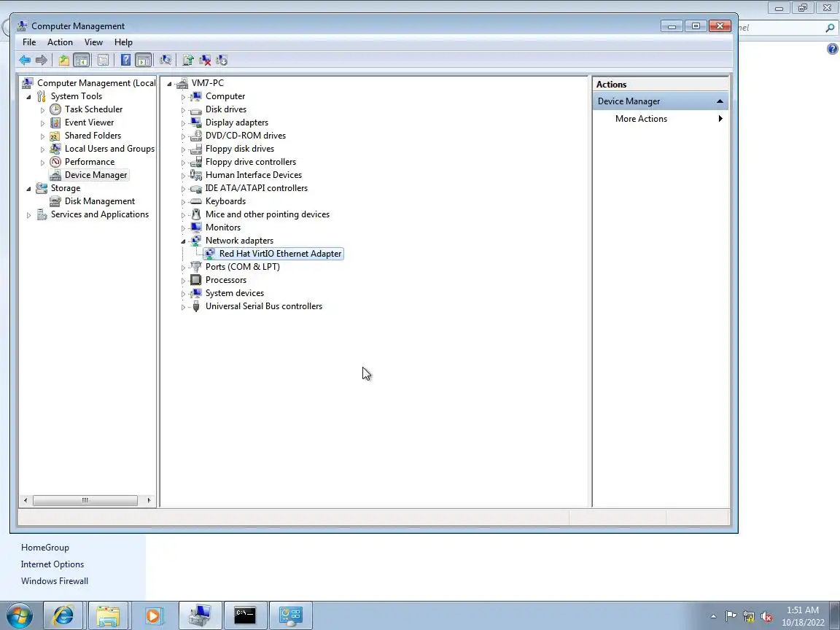
Task: Open Internet Explorer from the taskbar
Action: [63, 615]
